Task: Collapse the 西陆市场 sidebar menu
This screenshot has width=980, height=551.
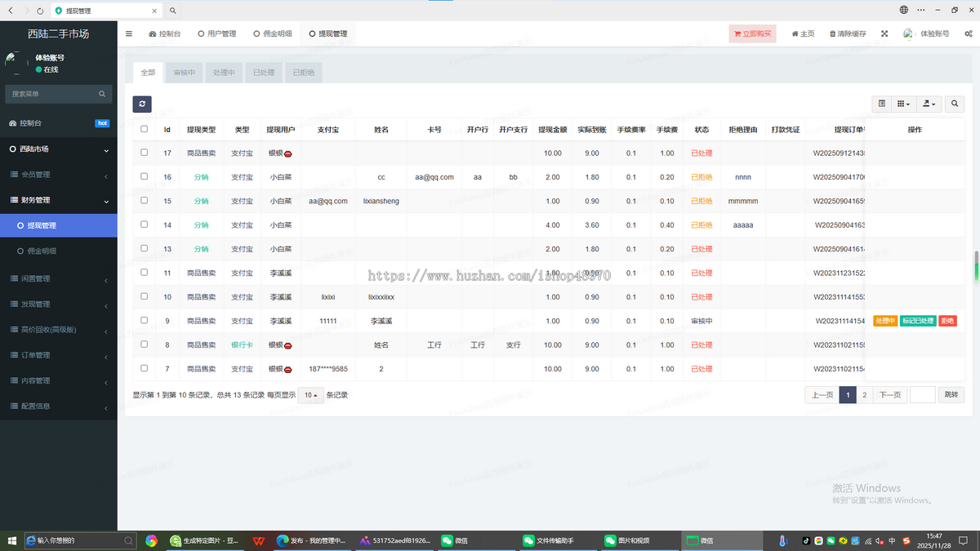Action: (59, 149)
